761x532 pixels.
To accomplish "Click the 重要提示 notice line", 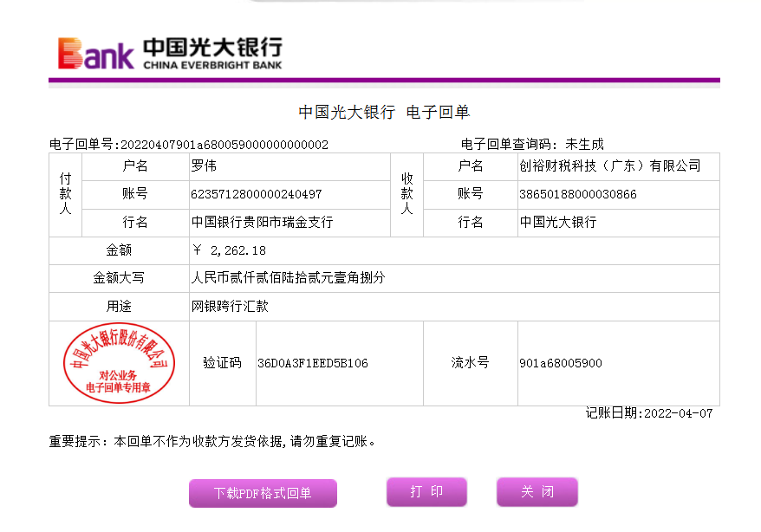I will pyautogui.click(x=212, y=441).
